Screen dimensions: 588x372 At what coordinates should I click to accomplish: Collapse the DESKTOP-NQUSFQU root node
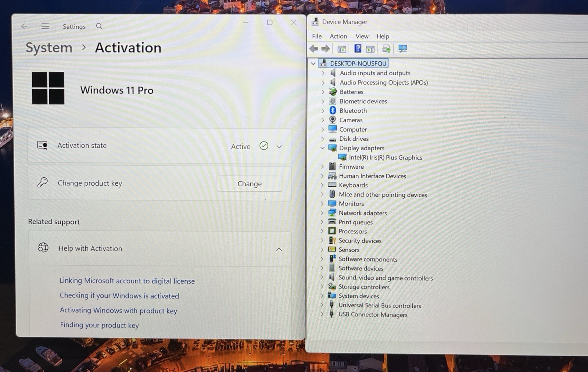pos(313,63)
